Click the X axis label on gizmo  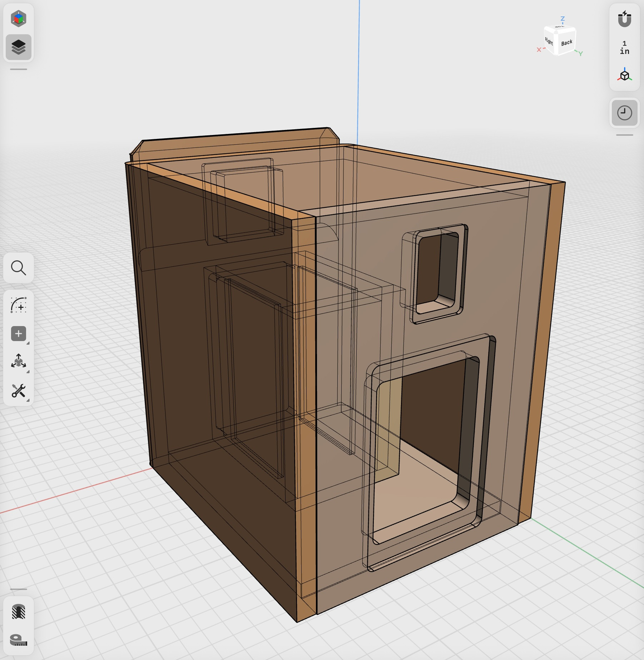coord(539,50)
